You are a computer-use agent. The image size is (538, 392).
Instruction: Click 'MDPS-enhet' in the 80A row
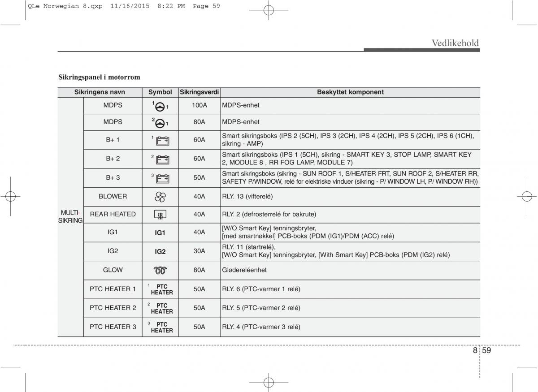click(241, 122)
